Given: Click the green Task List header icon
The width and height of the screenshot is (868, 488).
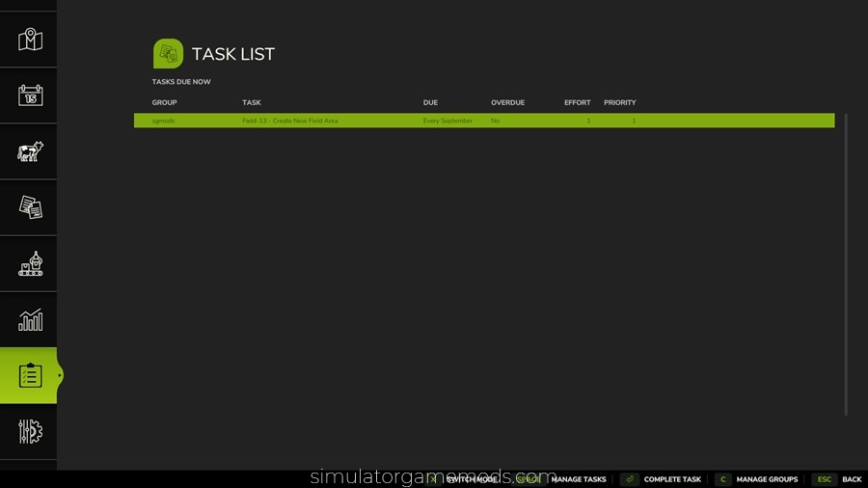Looking at the screenshot, I should (x=168, y=54).
